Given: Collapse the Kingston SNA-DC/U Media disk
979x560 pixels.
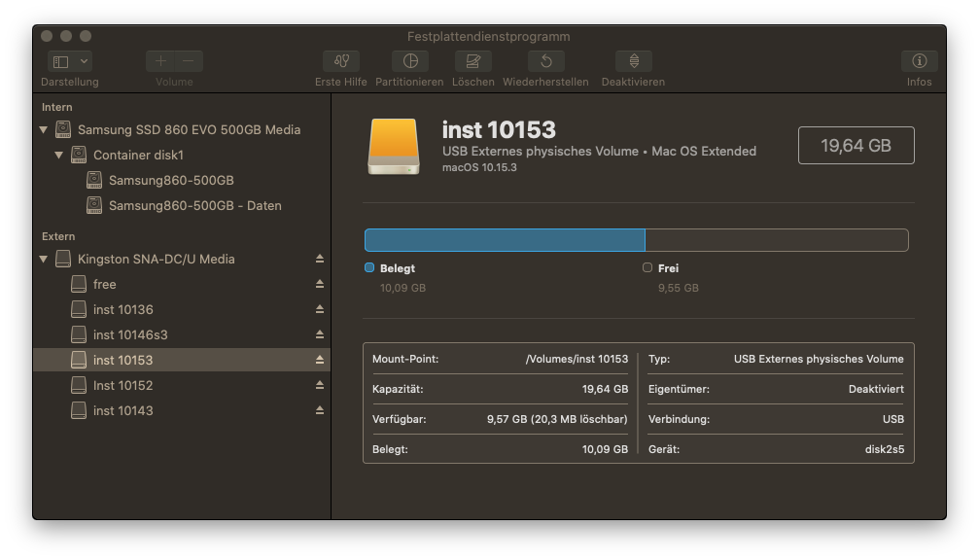Looking at the screenshot, I should click(43, 259).
